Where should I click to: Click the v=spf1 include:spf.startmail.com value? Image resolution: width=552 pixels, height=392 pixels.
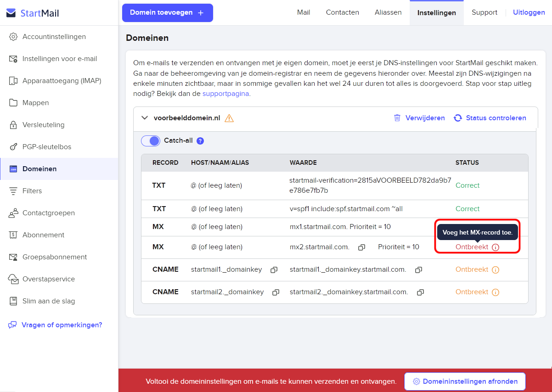pyautogui.click(x=346, y=209)
